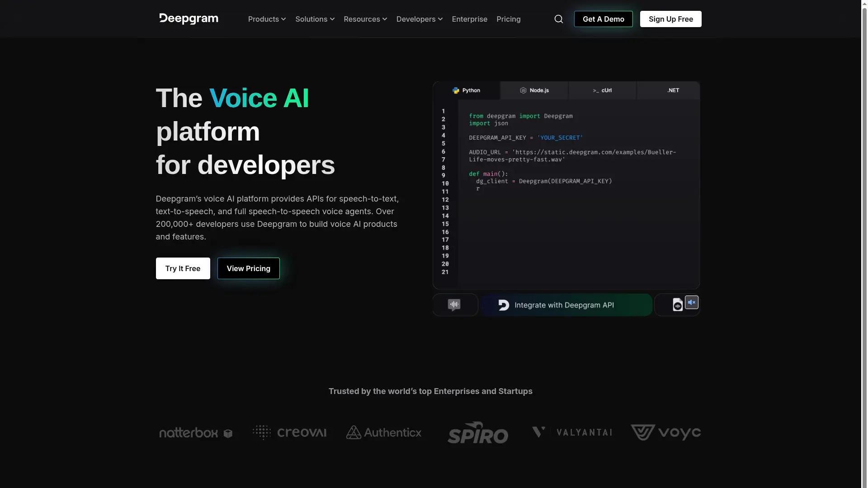This screenshot has width=868, height=488.
Task: Click the Integrate with Deepgram API banner
Action: pyautogui.click(x=566, y=305)
